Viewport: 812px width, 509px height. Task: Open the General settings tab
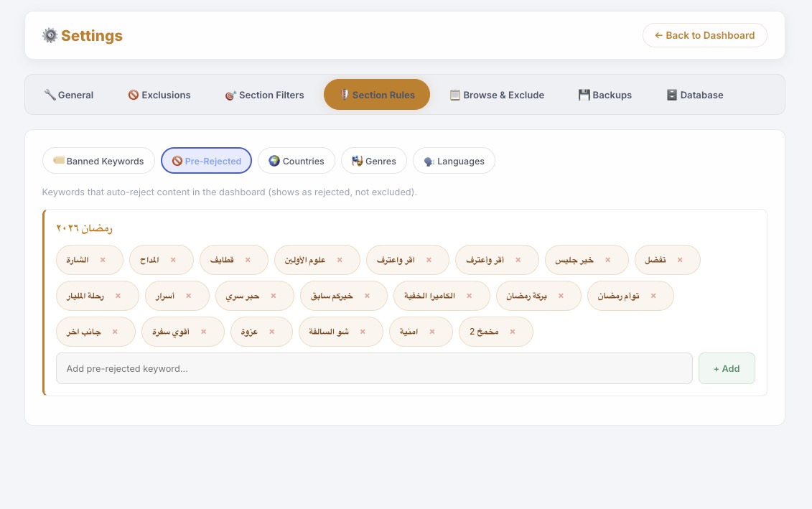[69, 95]
